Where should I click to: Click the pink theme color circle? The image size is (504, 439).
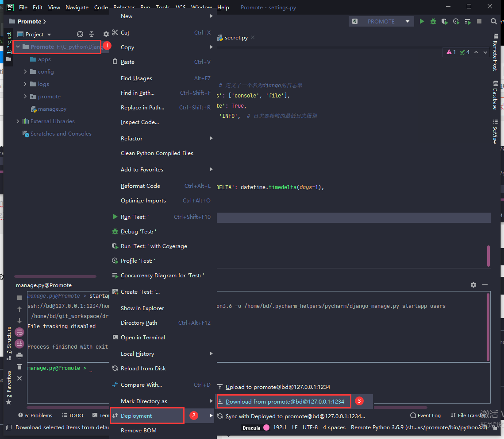click(x=266, y=428)
